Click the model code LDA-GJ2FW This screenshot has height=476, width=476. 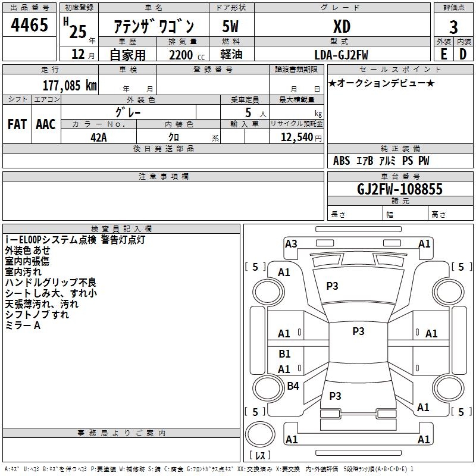[342, 55]
